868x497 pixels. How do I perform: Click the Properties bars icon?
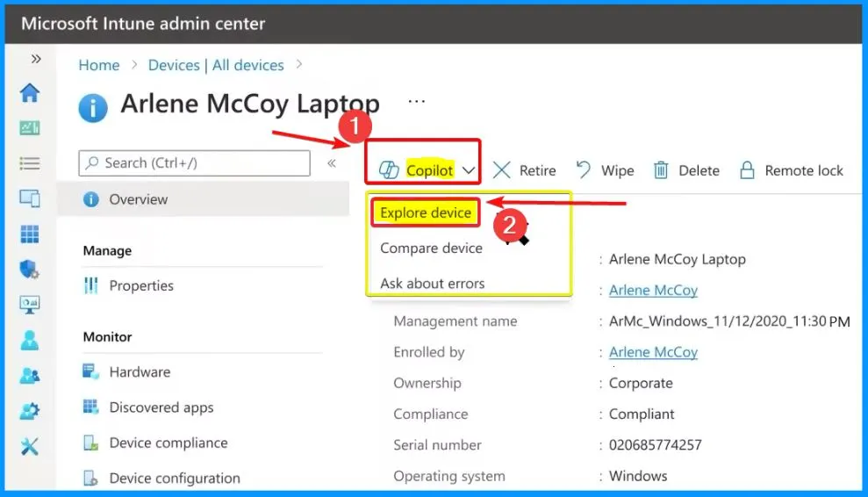click(90, 285)
